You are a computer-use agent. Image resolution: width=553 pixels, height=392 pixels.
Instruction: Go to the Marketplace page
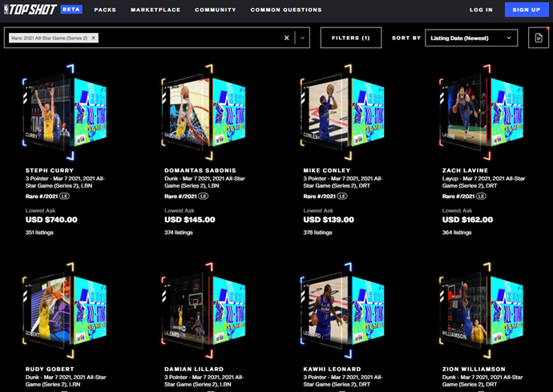pos(155,10)
